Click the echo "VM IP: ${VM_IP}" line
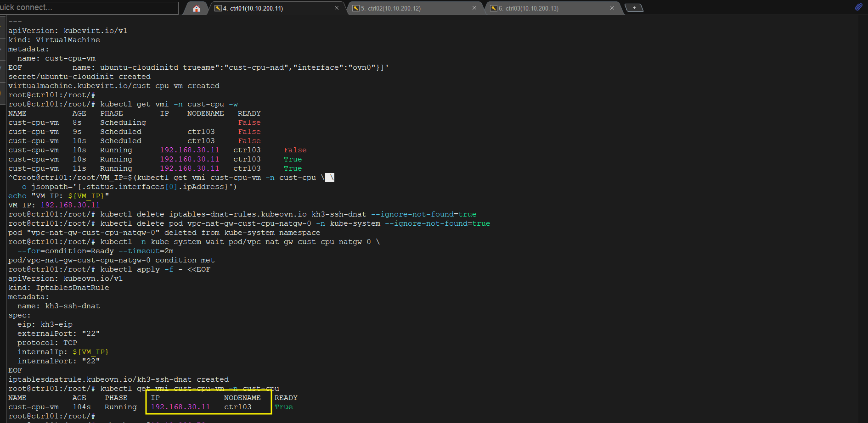 [x=59, y=196]
